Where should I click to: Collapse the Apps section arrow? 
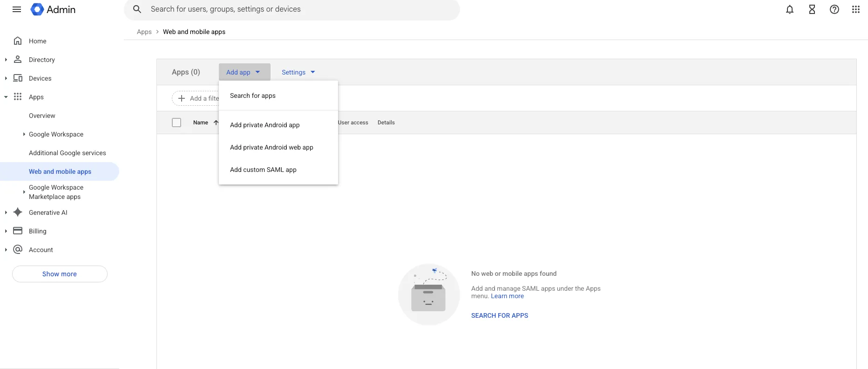click(x=6, y=97)
